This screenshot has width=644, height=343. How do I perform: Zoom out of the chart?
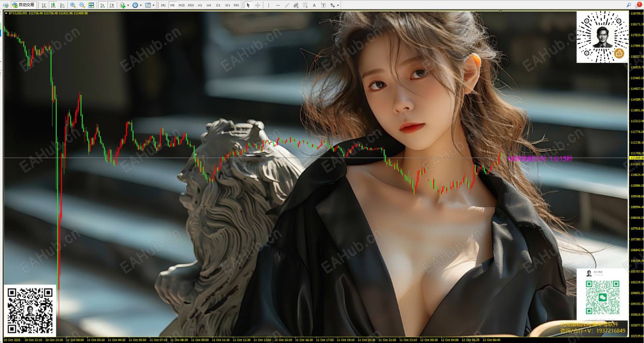pos(82,5)
